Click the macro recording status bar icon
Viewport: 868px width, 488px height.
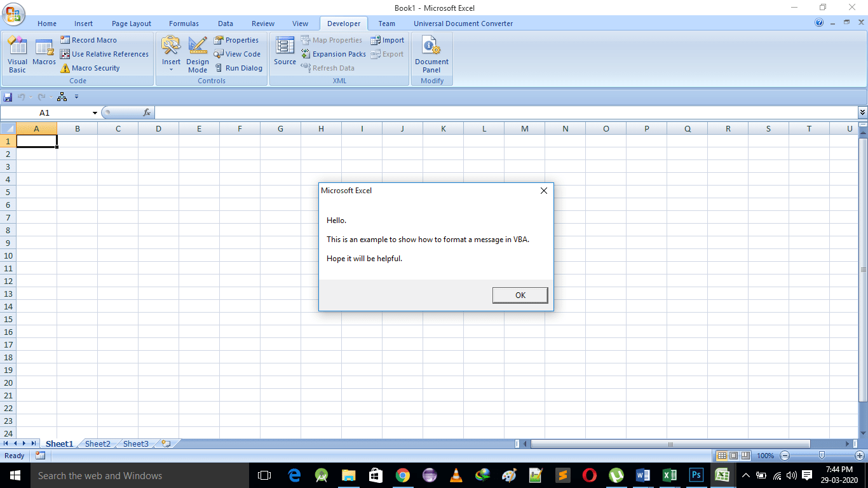(40, 456)
